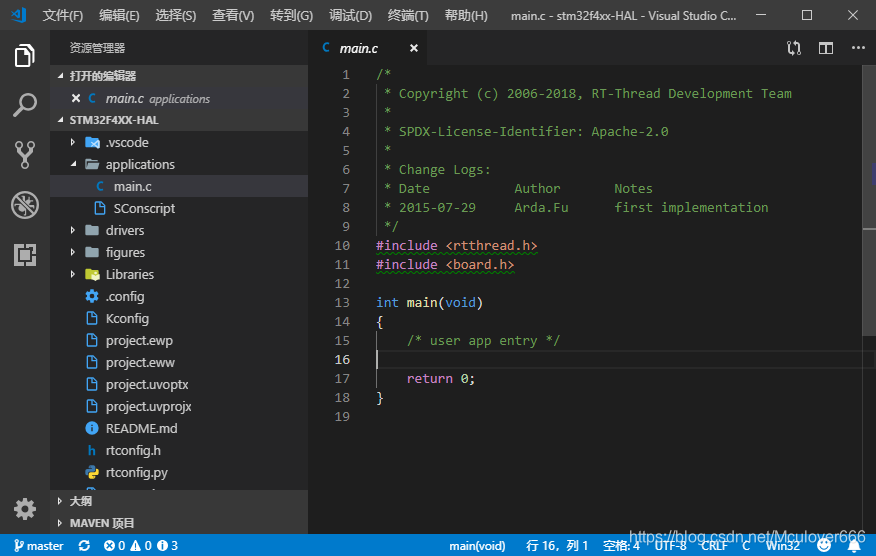Open the project.ewp file
The height and width of the screenshot is (556, 876).
pos(179,340)
